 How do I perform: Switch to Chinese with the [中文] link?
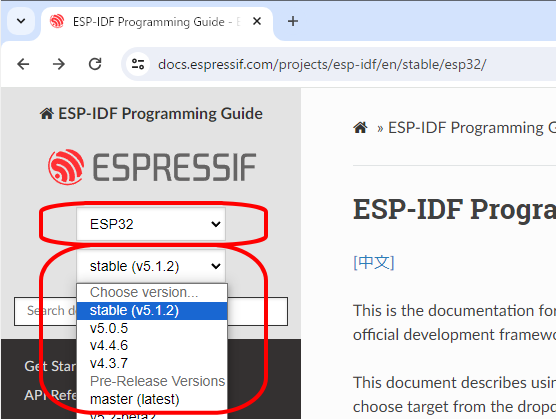pos(374,263)
